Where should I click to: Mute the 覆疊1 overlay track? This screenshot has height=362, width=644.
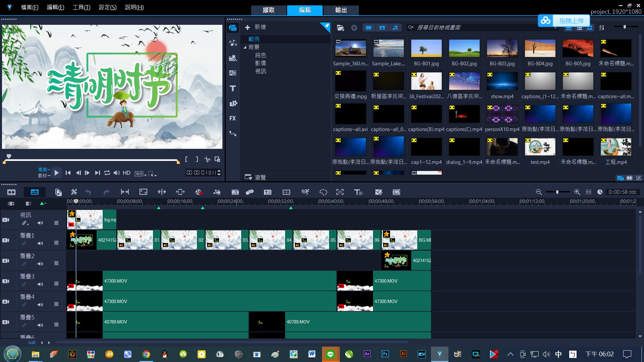coord(40,243)
